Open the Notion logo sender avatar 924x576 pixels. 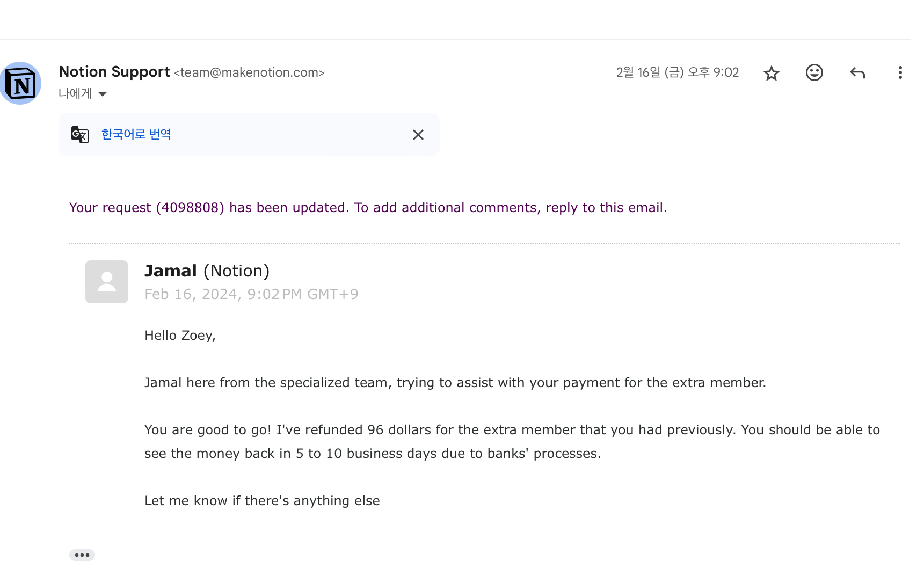point(20,83)
